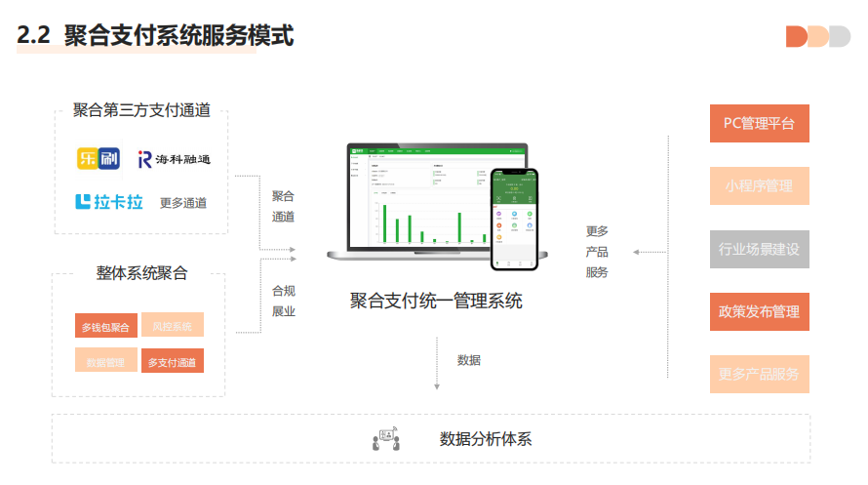Click the smartphone app mockup
This screenshot has width=868, height=485.
pos(514,219)
